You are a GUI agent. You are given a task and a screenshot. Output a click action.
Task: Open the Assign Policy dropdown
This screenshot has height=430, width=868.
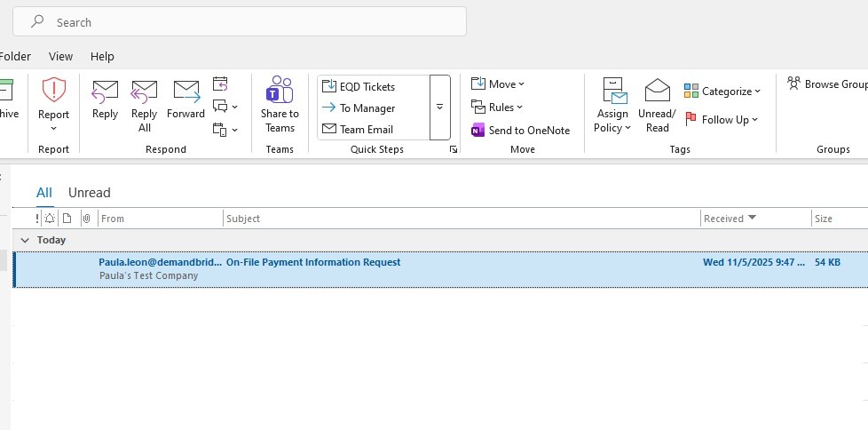tap(612, 106)
